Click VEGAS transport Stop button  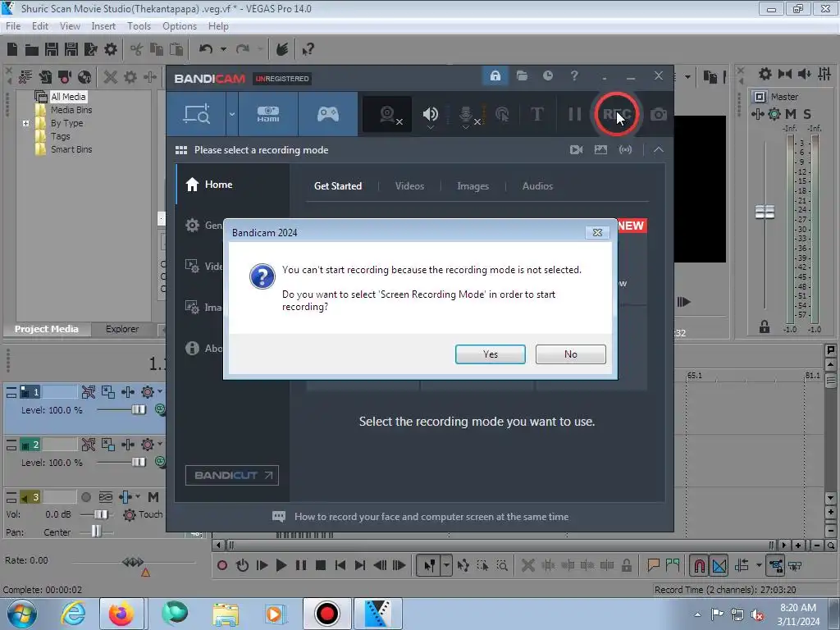321,565
